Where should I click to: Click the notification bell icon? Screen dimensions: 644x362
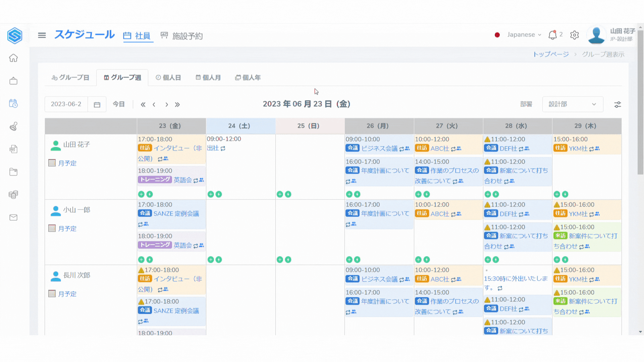click(552, 35)
